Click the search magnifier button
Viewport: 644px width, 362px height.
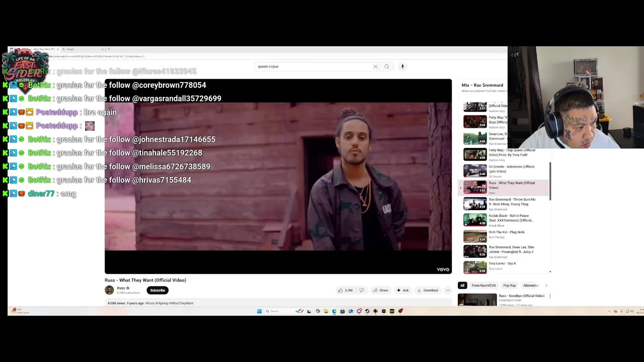pos(386,66)
